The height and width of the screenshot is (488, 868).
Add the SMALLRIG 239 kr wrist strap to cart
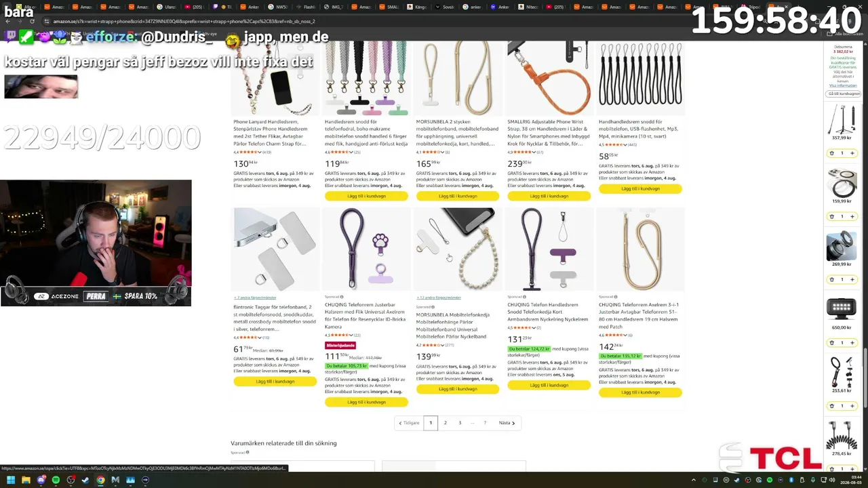(549, 196)
